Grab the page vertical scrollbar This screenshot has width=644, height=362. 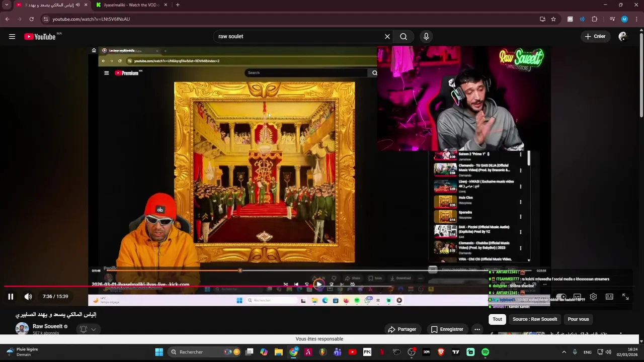641,75
